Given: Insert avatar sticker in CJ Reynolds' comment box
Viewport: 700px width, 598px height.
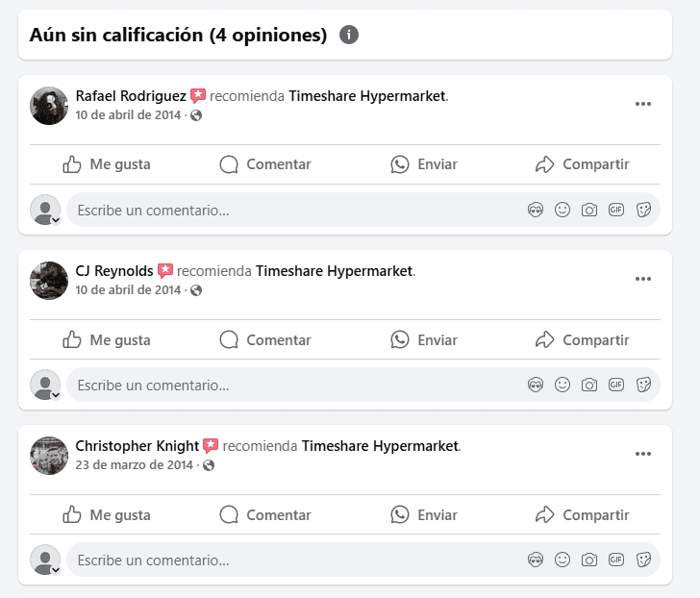Looking at the screenshot, I should tap(536, 385).
